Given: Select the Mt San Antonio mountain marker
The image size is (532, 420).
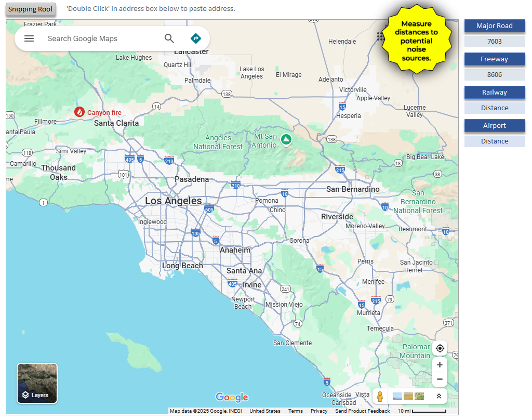Looking at the screenshot, I should [x=286, y=139].
